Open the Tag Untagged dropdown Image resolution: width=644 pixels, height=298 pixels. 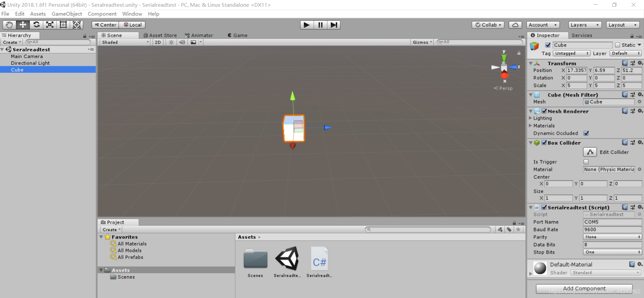tap(572, 53)
